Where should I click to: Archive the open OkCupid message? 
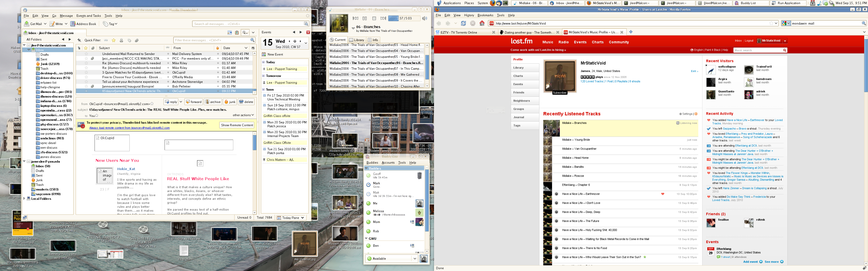[x=213, y=102]
